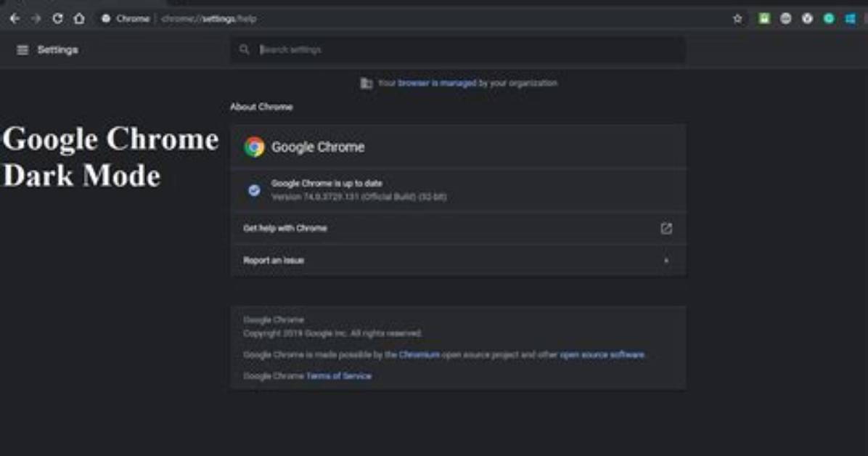Open Get help with Chrome

(x=459, y=228)
